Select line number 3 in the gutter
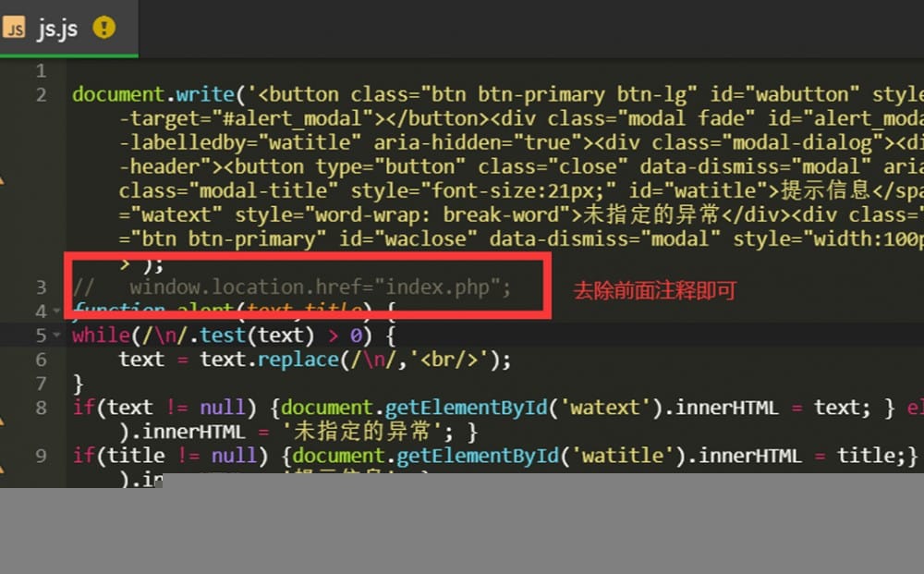 coord(41,287)
